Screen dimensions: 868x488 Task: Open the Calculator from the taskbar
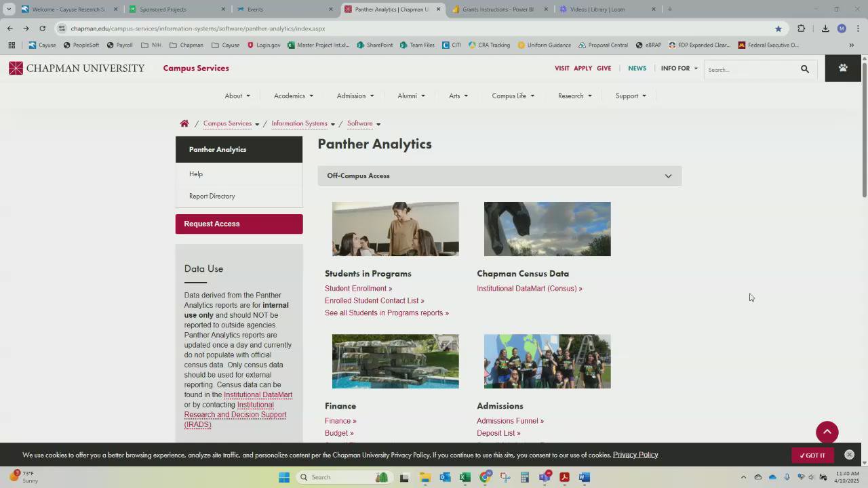point(524,477)
